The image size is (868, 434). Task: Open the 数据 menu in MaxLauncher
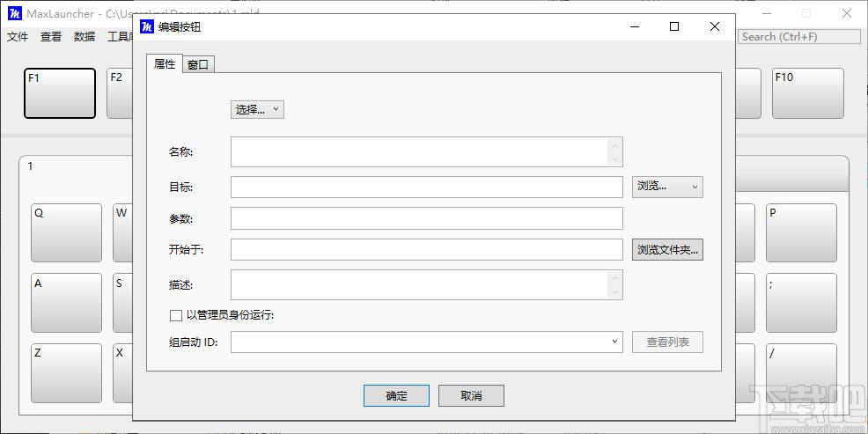tap(85, 37)
